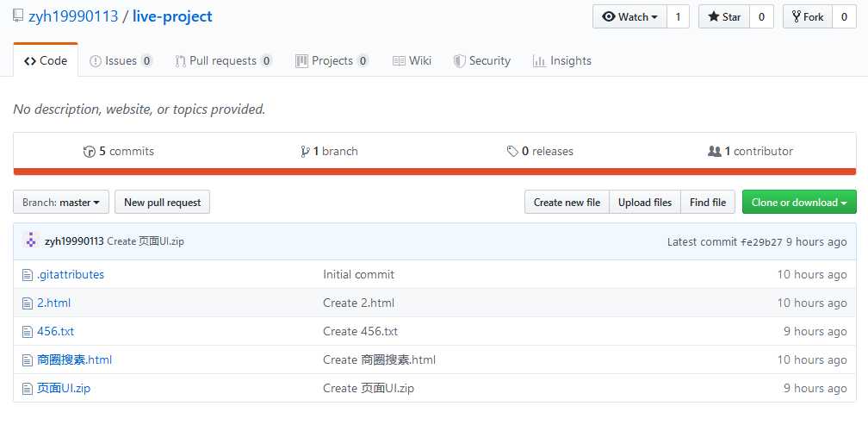Click the Create new file button
868x425 pixels.
[567, 203]
